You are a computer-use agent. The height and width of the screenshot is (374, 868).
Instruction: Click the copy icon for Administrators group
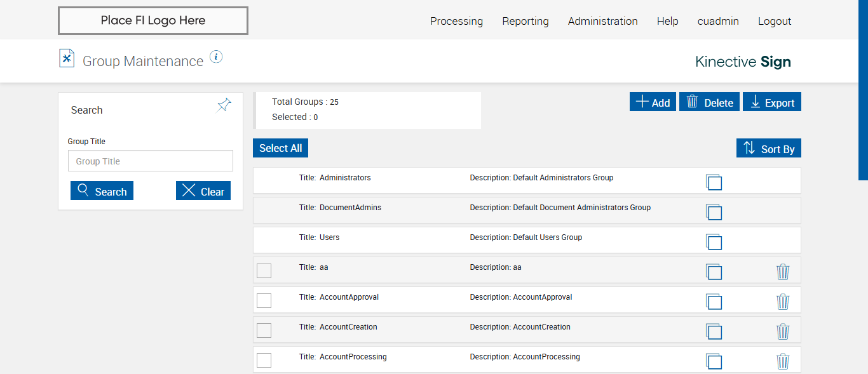point(714,182)
